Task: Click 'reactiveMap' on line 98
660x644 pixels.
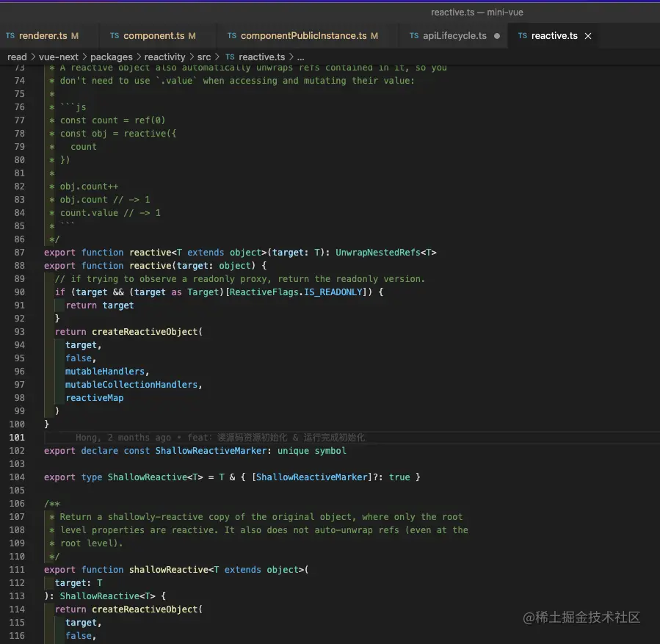Action: [x=94, y=398]
